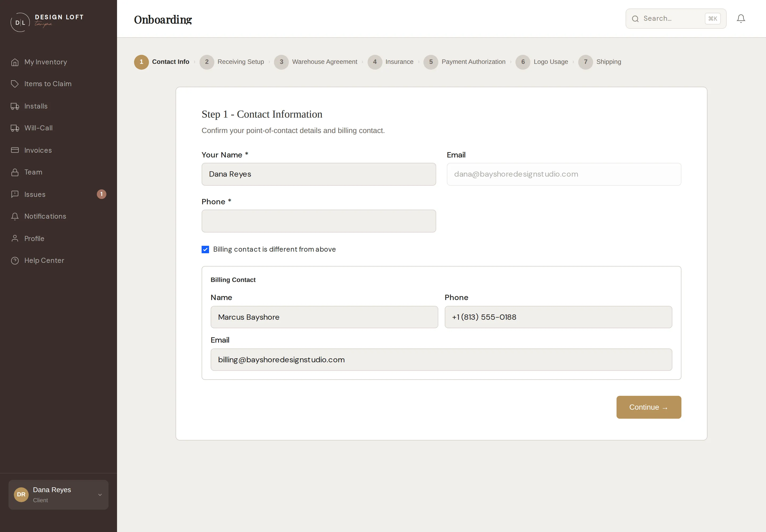The height and width of the screenshot is (532, 766).
Task: Click the empty required Phone field
Action: [319, 221]
